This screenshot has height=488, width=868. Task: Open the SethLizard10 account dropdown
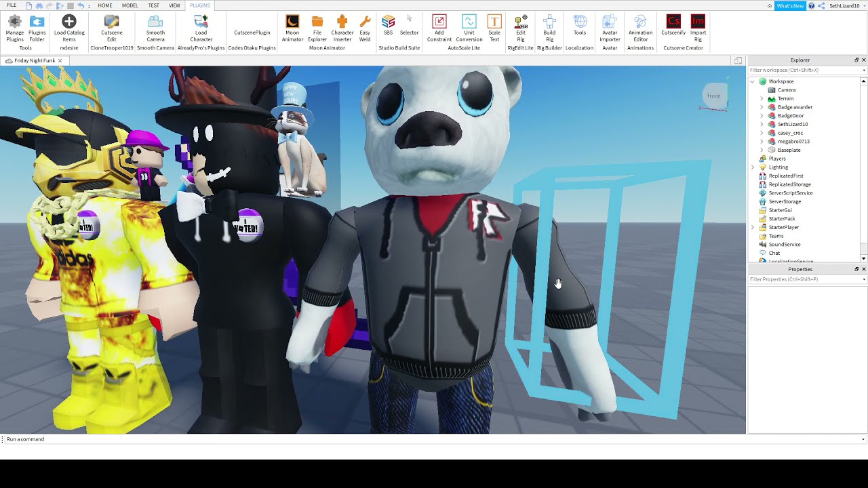846,5
